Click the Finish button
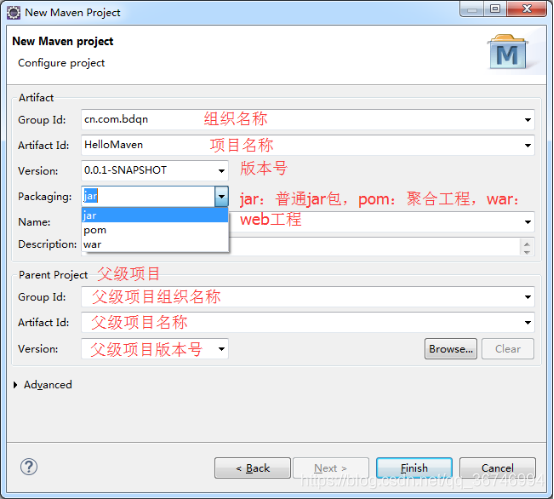Screen dimensions: 554x499 [414, 468]
